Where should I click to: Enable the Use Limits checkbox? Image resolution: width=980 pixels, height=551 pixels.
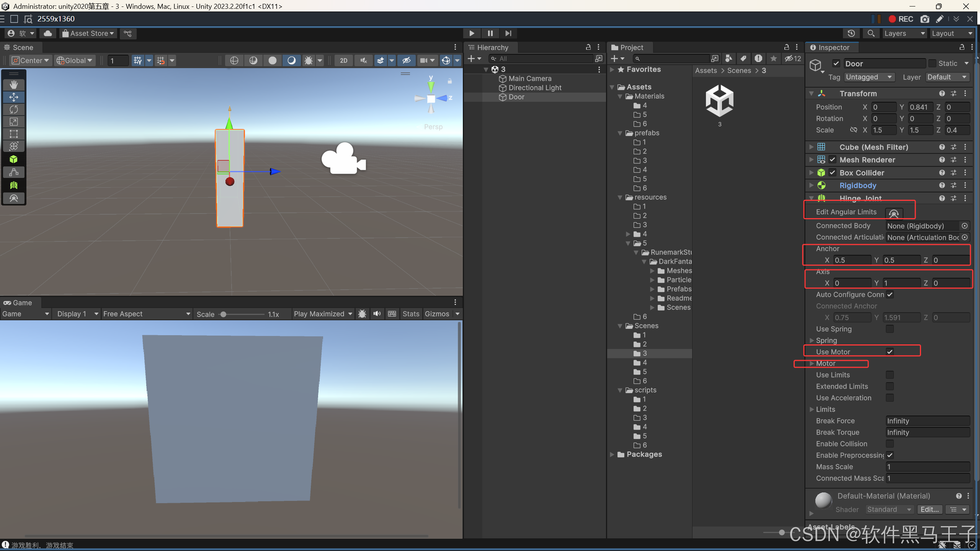(890, 375)
